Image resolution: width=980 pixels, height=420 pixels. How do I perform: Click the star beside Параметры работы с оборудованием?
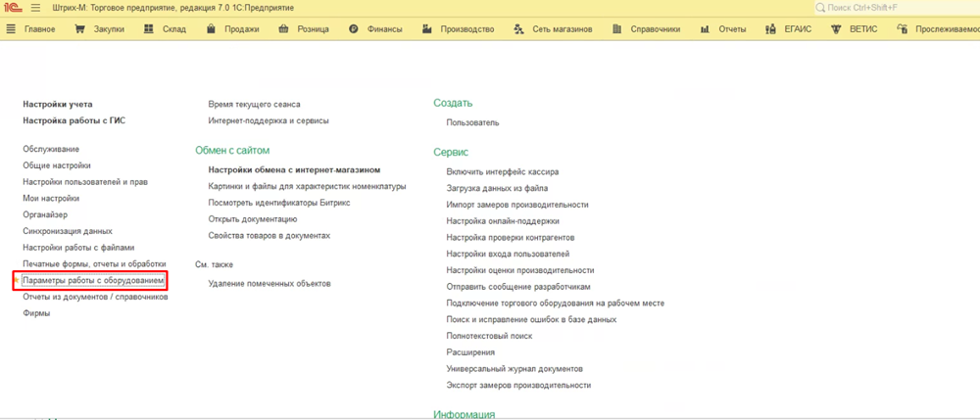tap(17, 281)
